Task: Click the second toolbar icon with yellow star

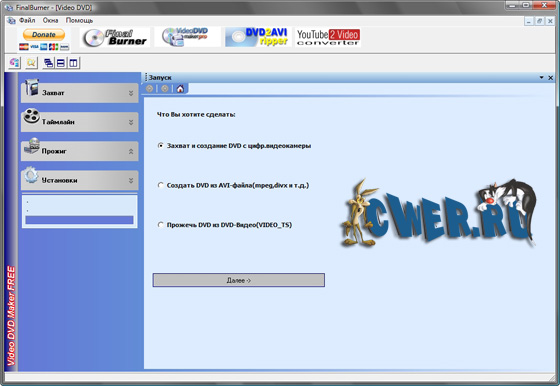Action: [x=31, y=63]
